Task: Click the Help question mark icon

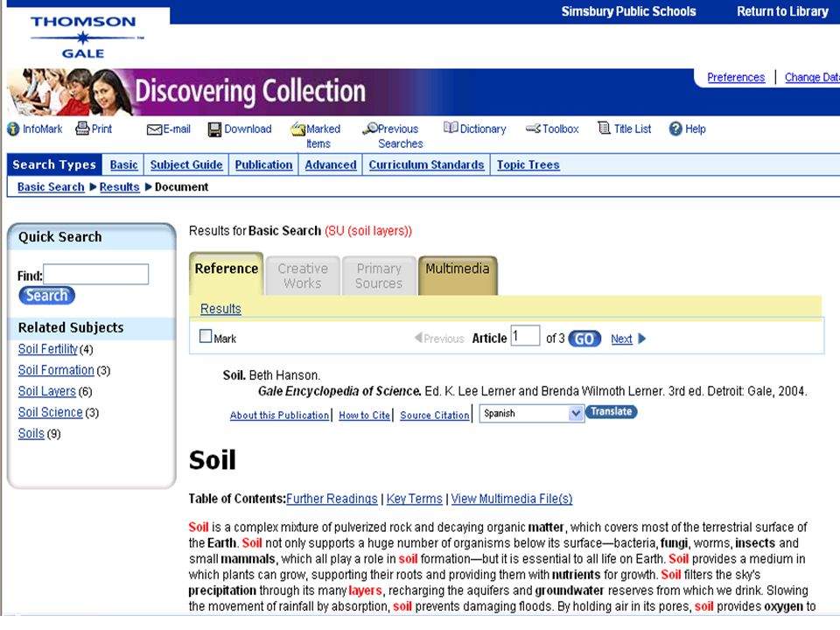Action: tap(675, 129)
